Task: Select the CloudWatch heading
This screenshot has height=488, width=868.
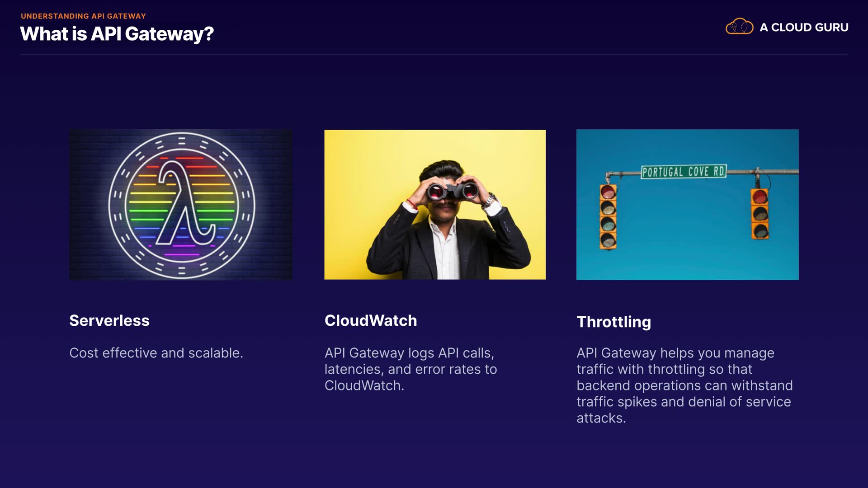Action: tap(371, 320)
